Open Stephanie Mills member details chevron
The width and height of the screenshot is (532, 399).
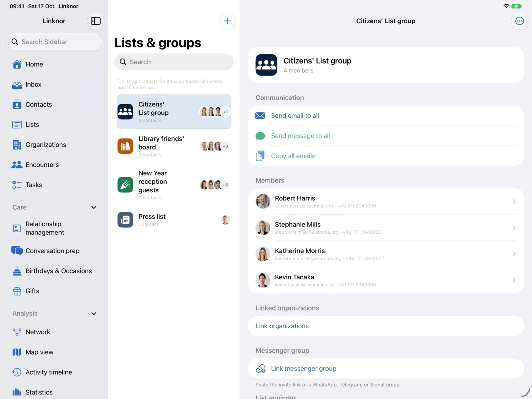click(x=514, y=228)
